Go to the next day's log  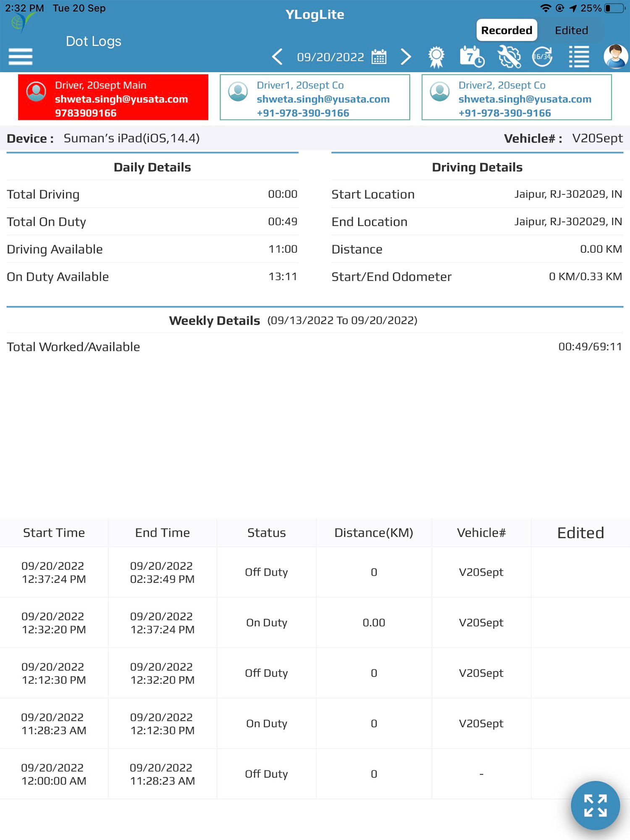click(405, 57)
